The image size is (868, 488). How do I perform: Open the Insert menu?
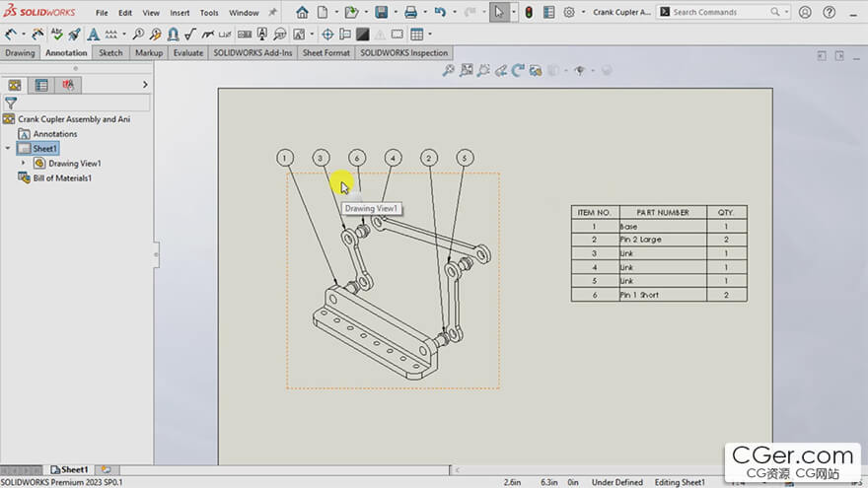coord(180,12)
